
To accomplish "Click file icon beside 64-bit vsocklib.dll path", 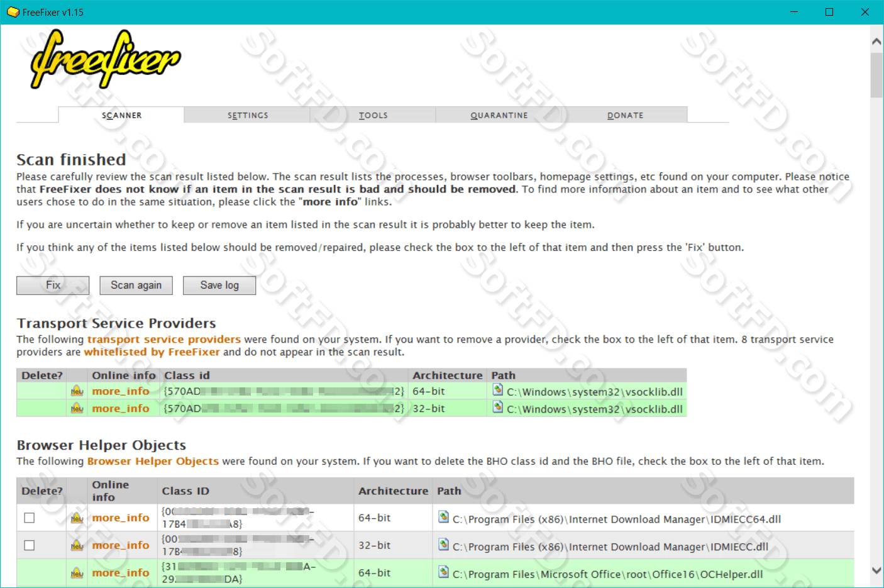I will pos(498,391).
